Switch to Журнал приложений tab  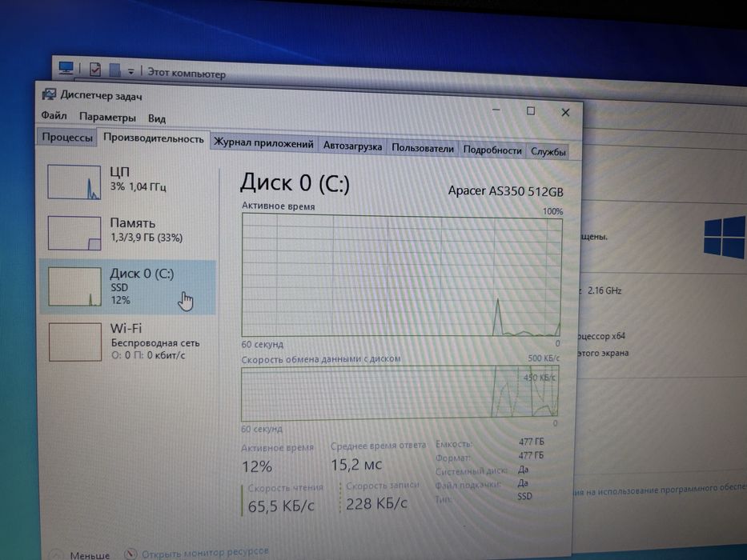point(263,143)
